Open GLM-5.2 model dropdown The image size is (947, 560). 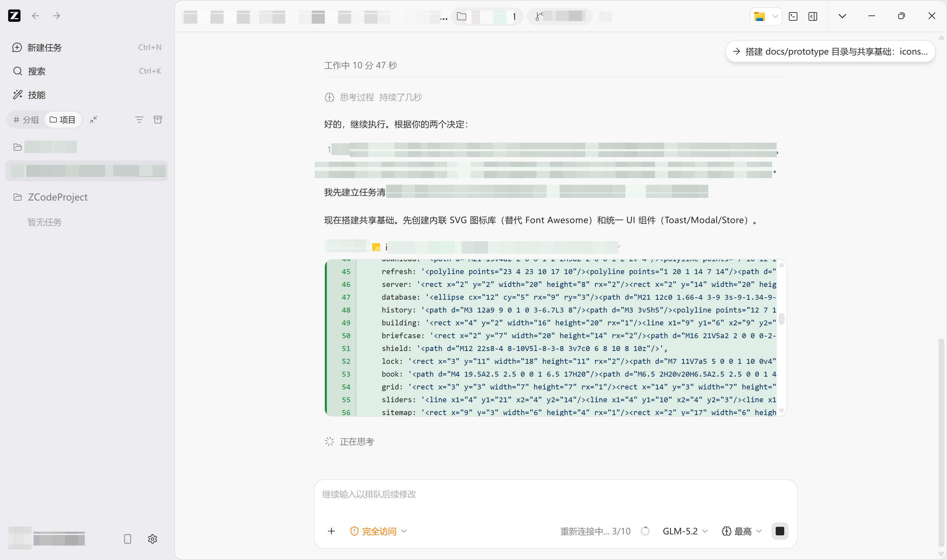click(x=685, y=531)
